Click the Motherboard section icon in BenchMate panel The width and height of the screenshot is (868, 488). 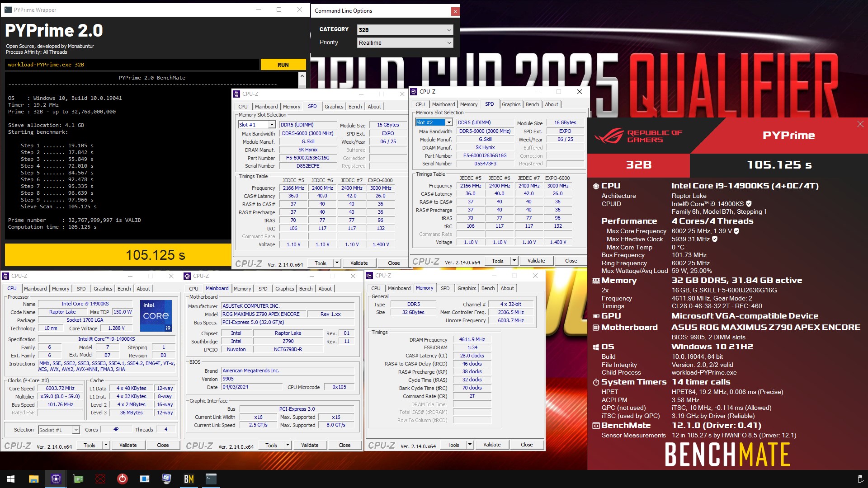[x=596, y=328]
